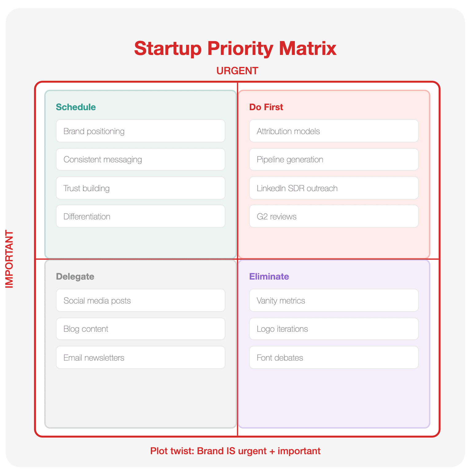Screen dimensions: 469x476
Task: Click the G2 reviews item
Action: 334,216
